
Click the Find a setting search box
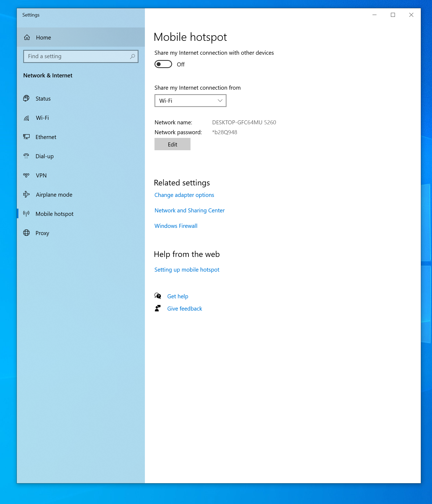(x=81, y=56)
